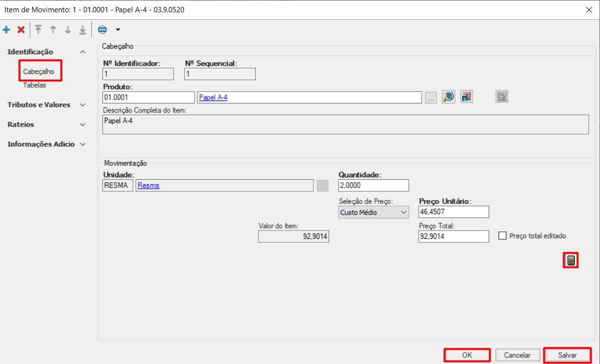Click the red X delete item icon
Image resolution: width=600 pixels, height=364 pixels.
[21, 30]
